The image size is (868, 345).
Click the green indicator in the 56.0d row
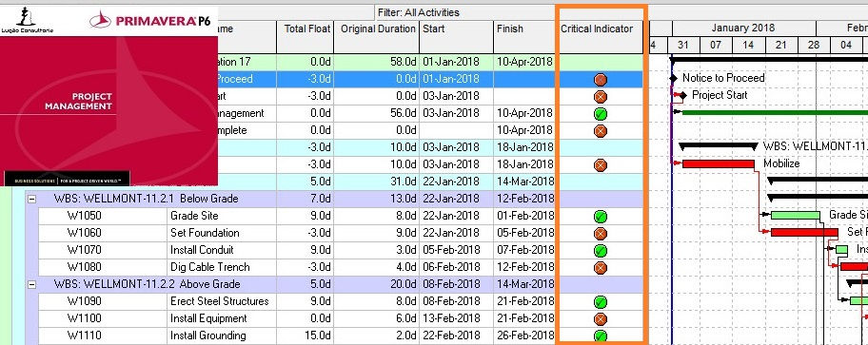pyautogui.click(x=600, y=114)
